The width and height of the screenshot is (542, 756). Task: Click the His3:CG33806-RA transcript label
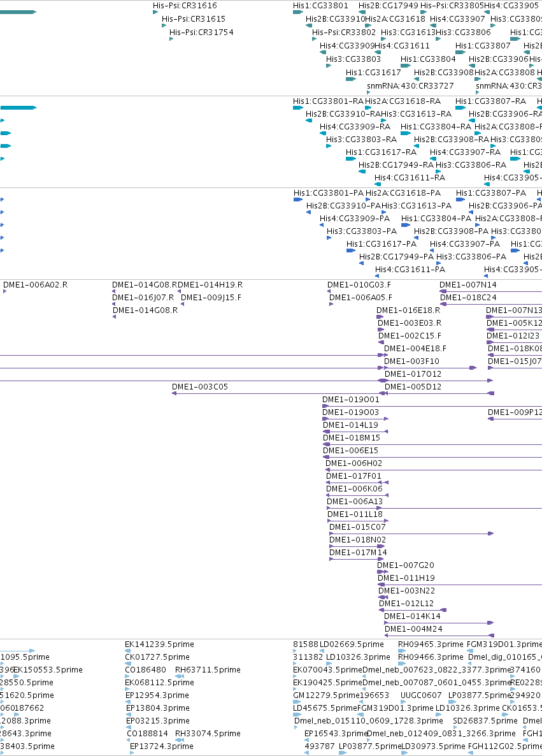tap(471, 165)
